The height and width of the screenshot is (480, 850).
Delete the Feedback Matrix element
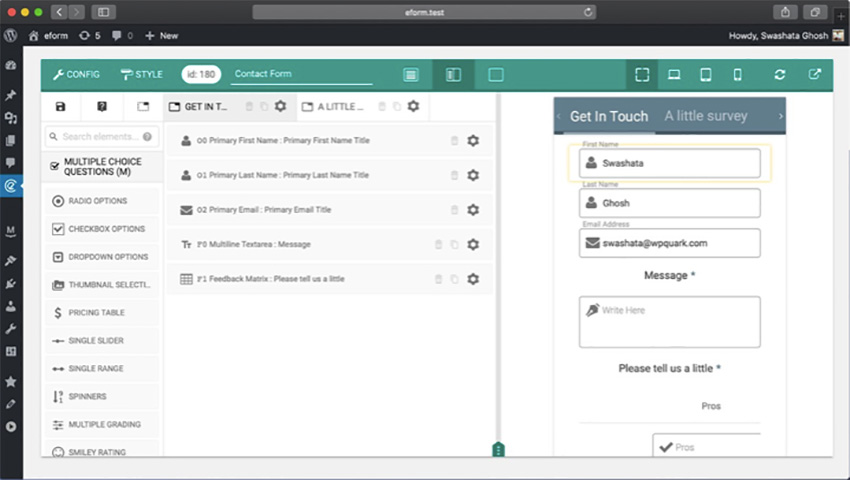click(x=439, y=279)
